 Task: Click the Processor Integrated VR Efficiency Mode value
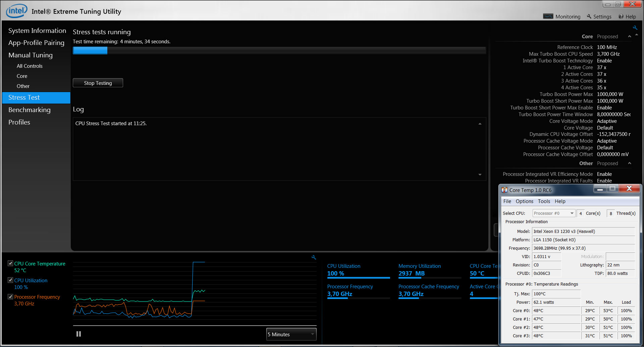[604, 174]
